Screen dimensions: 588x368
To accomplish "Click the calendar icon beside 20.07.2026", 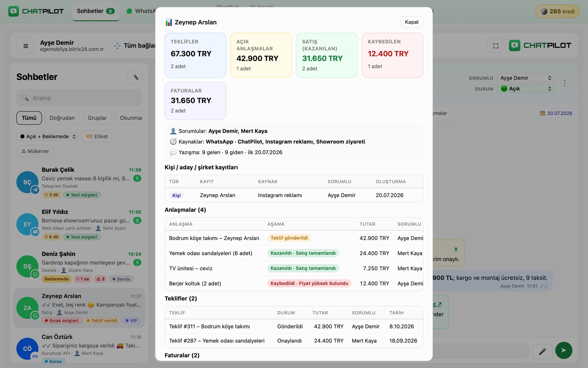I will (x=542, y=113).
